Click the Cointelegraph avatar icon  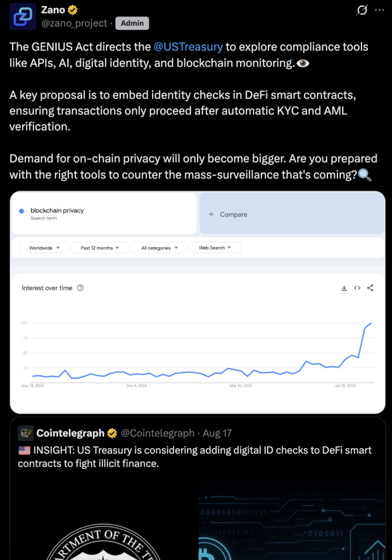point(26,433)
